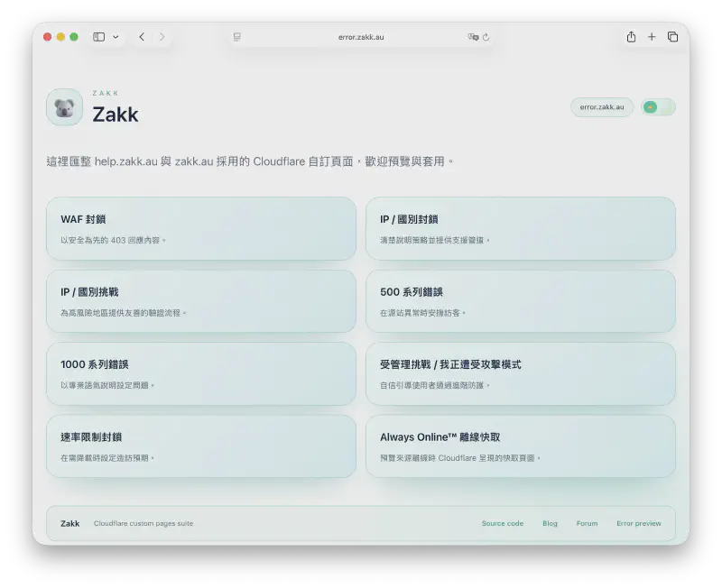Open the Always Online™ 離線快取 card
Image resolution: width=722 pixels, height=588 pixels.
coord(520,446)
